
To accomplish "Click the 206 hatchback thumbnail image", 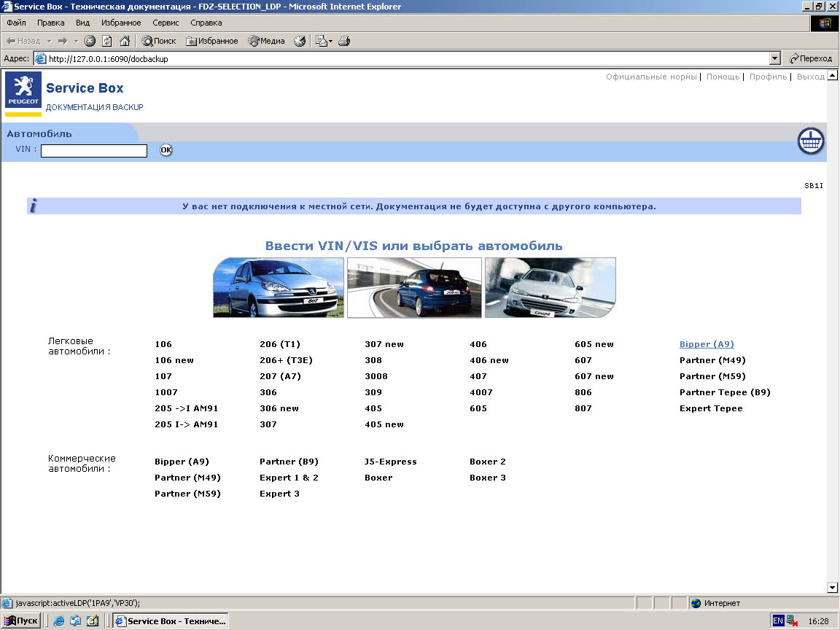I will pyautogui.click(x=414, y=287).
